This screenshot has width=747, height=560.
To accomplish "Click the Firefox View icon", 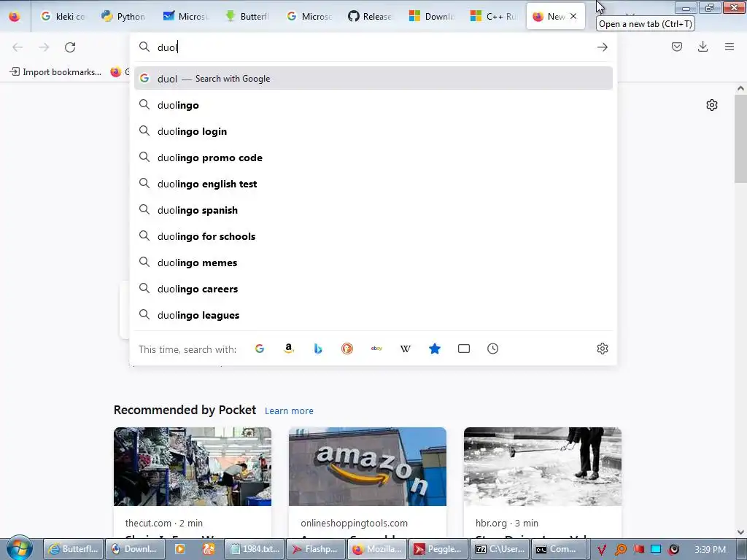I will tap(15, 16).
